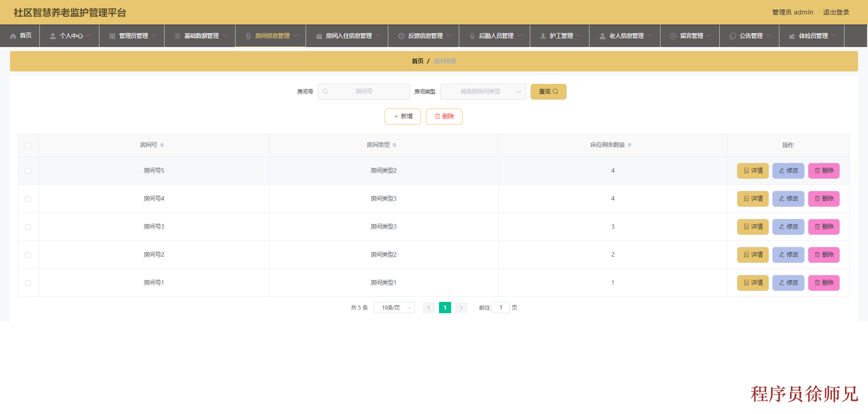Expand the 个人中心 menu chevron
This screenshot has height=414, width=868.
coord(89,36)
